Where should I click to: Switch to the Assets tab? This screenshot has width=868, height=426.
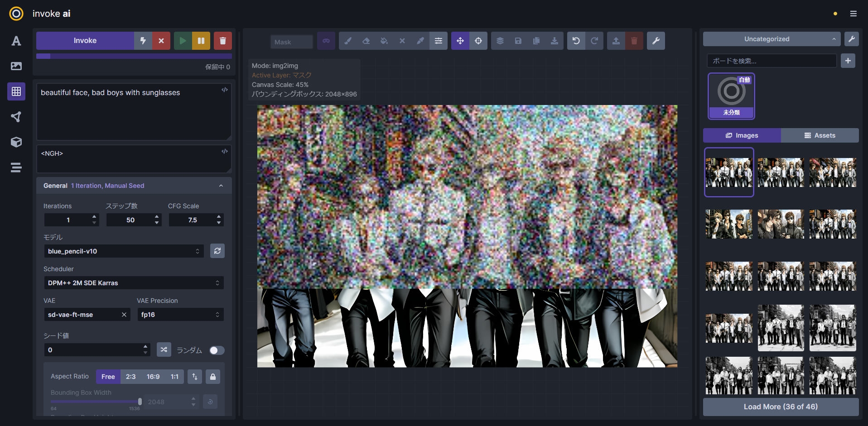pyautogui.click(x=820, y=135)
